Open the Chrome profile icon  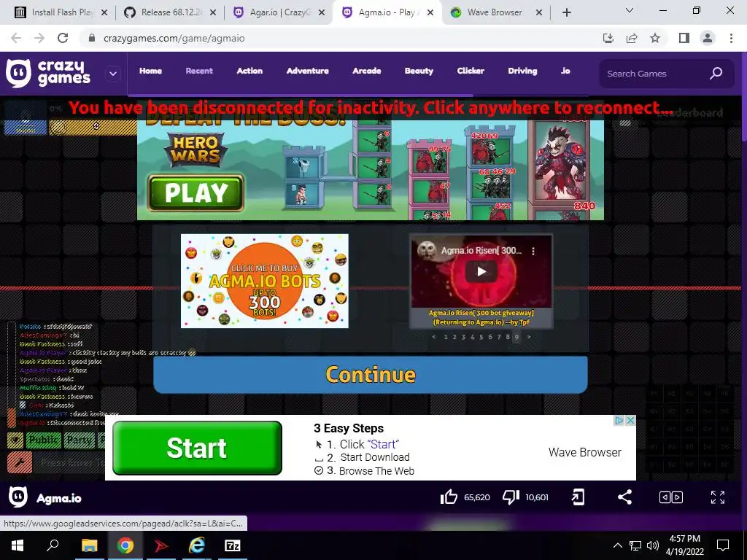(708, 38)
